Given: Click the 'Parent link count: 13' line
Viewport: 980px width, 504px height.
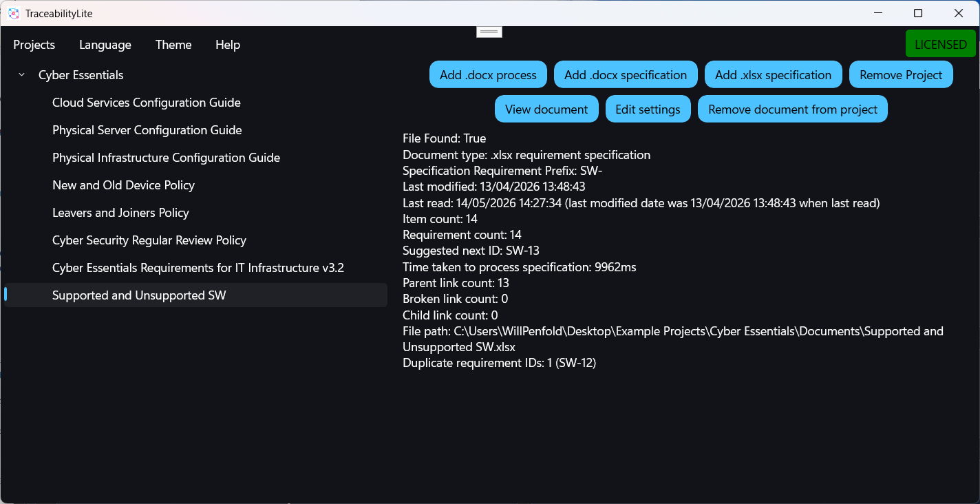Looking at the screenshot, I should coord(456,283).
